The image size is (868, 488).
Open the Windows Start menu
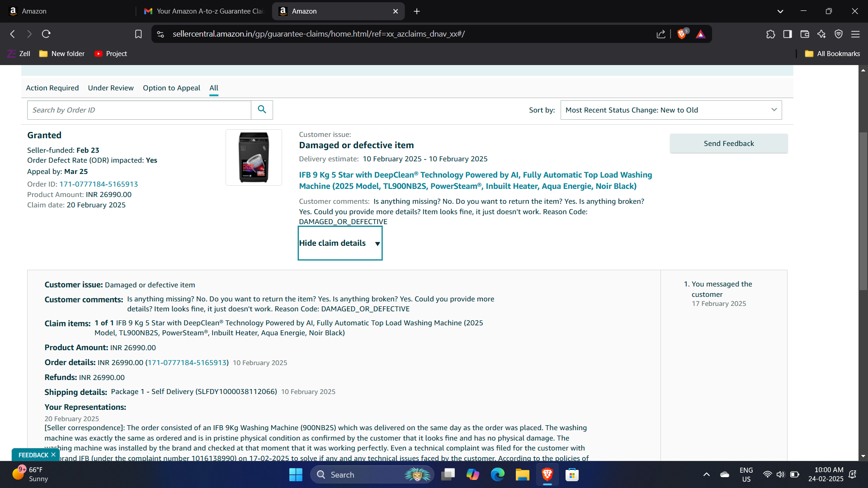coord(296,475)
